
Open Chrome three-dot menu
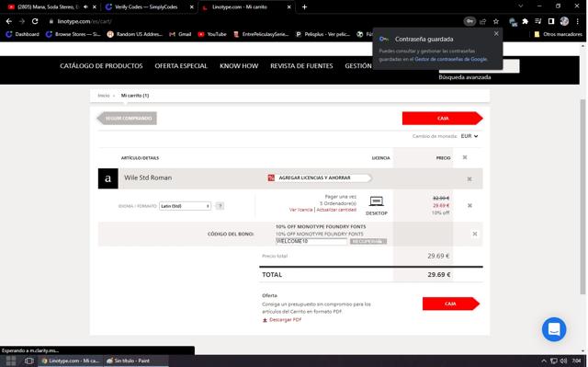(x=578, y=21)
